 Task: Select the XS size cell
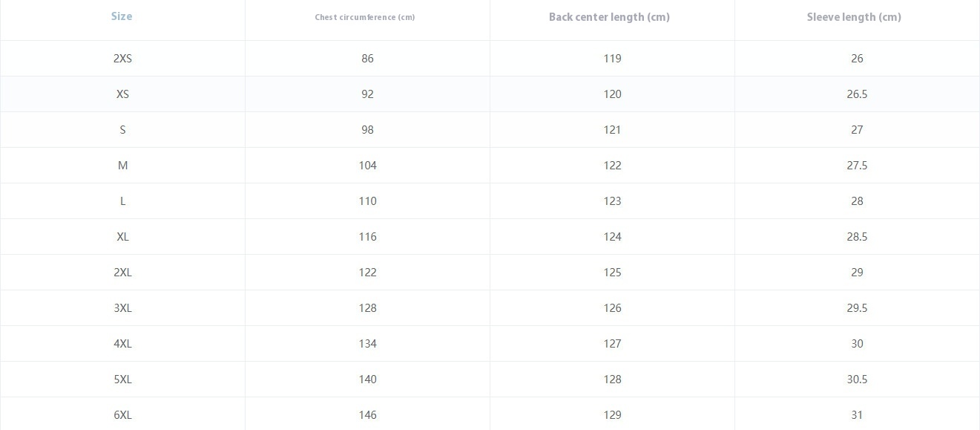(x=122, y=94)
